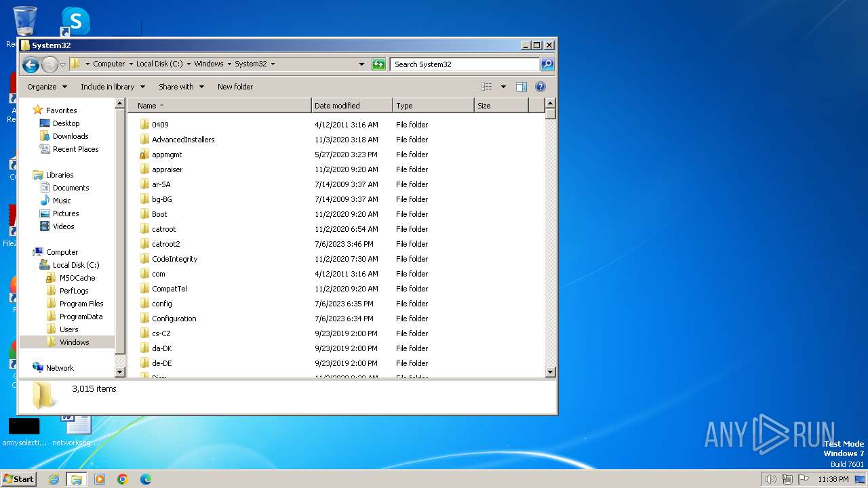Select the Windows folder in tree
Screen dimensions: 868x488
[x=74, y=342]
